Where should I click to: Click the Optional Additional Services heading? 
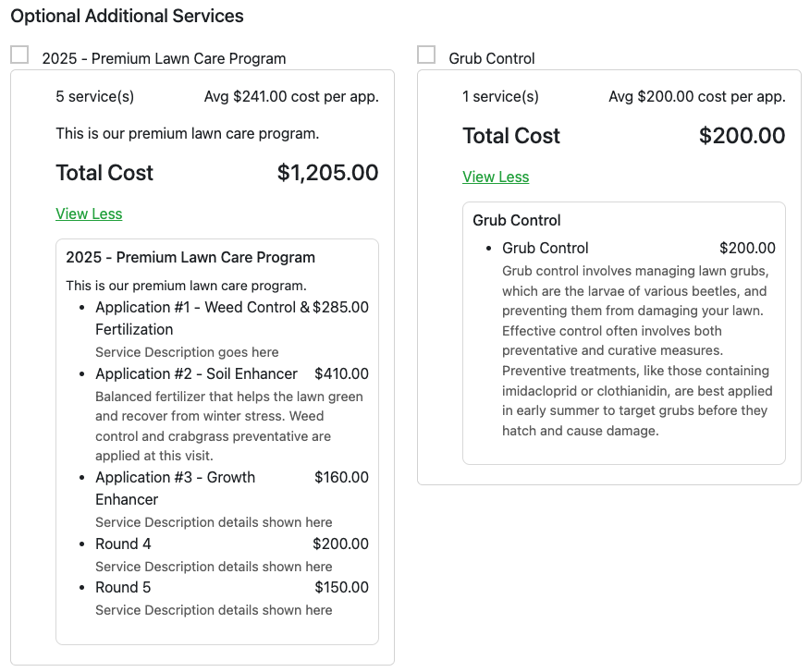(127, 16)
